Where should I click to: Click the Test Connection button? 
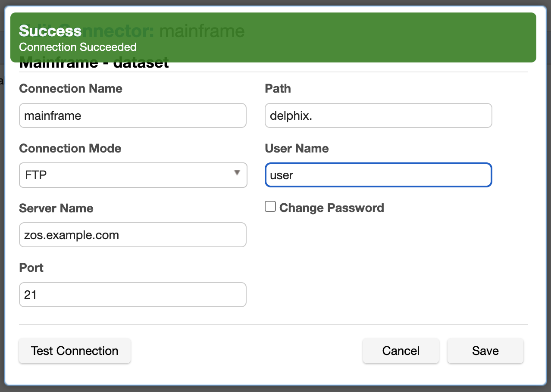(x=75, y=351)
